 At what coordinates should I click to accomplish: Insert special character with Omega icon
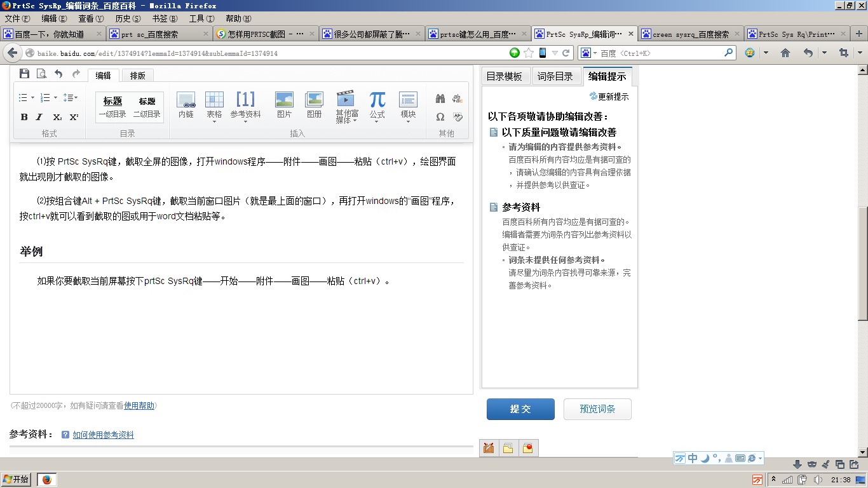tap(440, 117)
